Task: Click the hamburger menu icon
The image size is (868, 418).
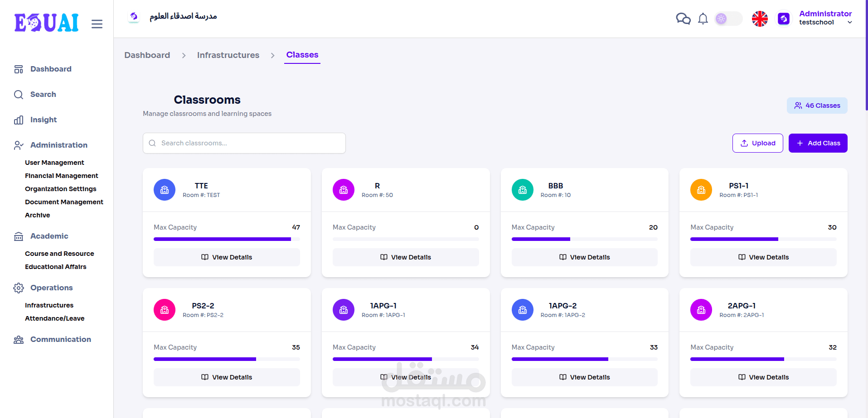Action: (x=97, y=24)
